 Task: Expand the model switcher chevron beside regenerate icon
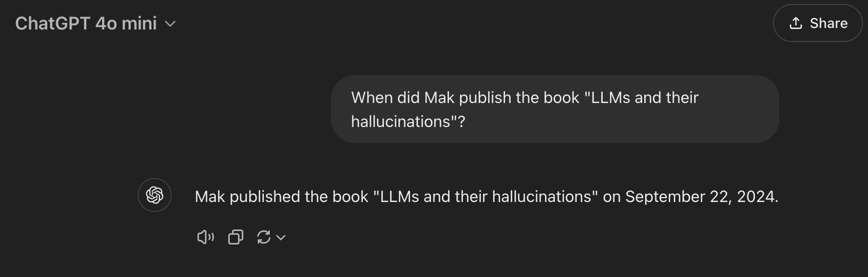[281, 237]
